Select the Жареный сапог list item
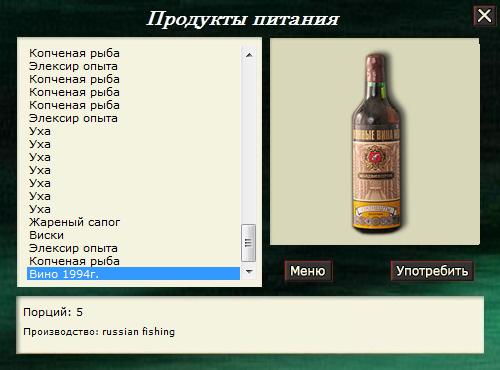500x370 pixels. coord(133,222)
